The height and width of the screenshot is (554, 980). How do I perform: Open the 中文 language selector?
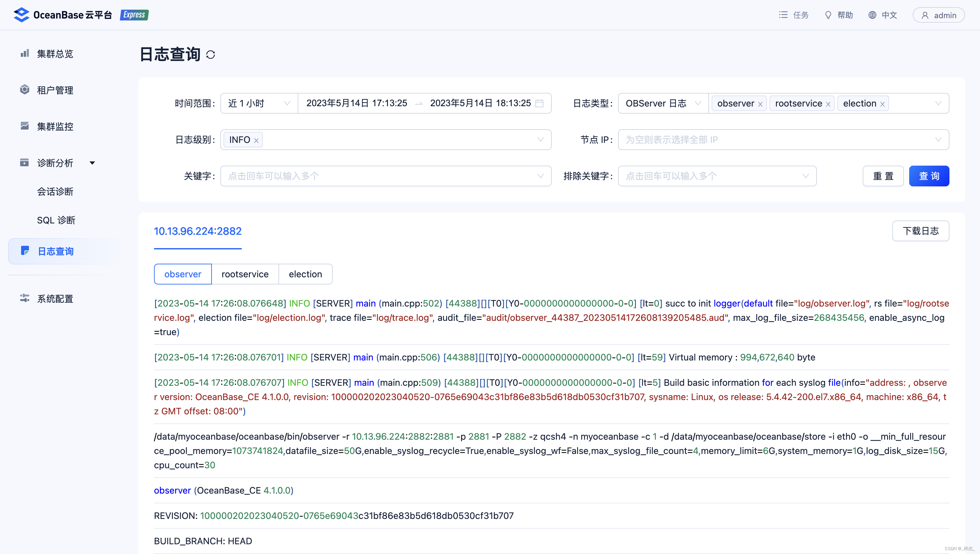click(883, 15)
